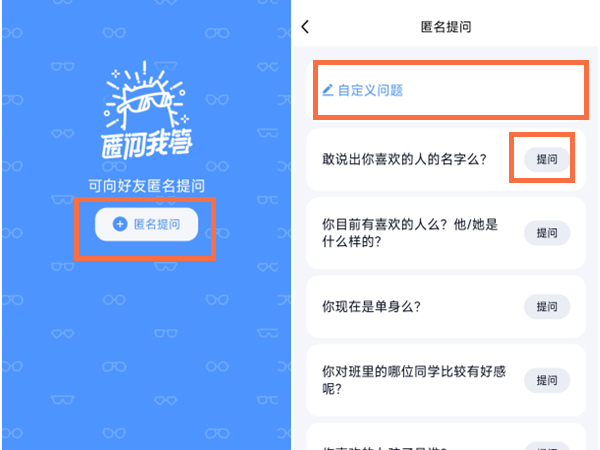
Task: Click the pencil icon beside 自定义问题
Action: 328,90
